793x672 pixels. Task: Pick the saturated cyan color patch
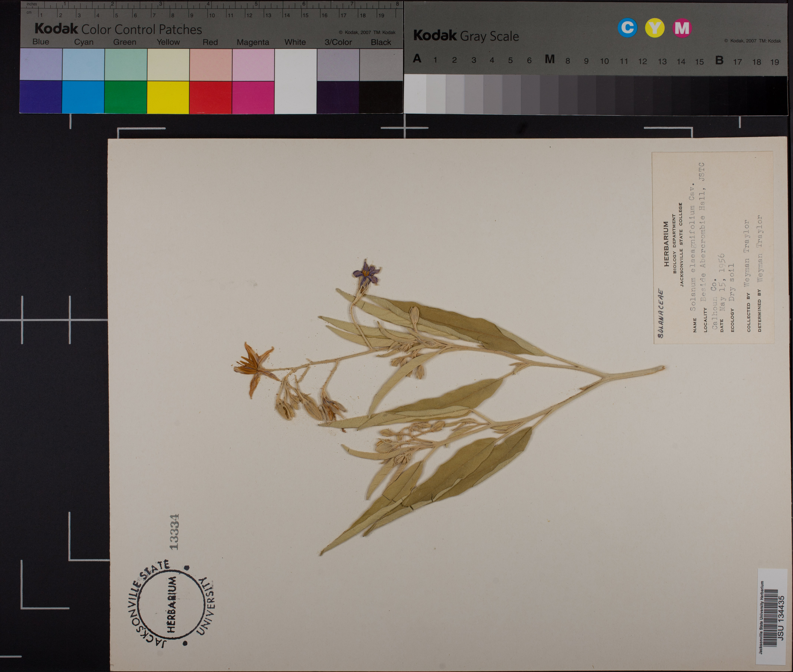(x=83, y=97)
